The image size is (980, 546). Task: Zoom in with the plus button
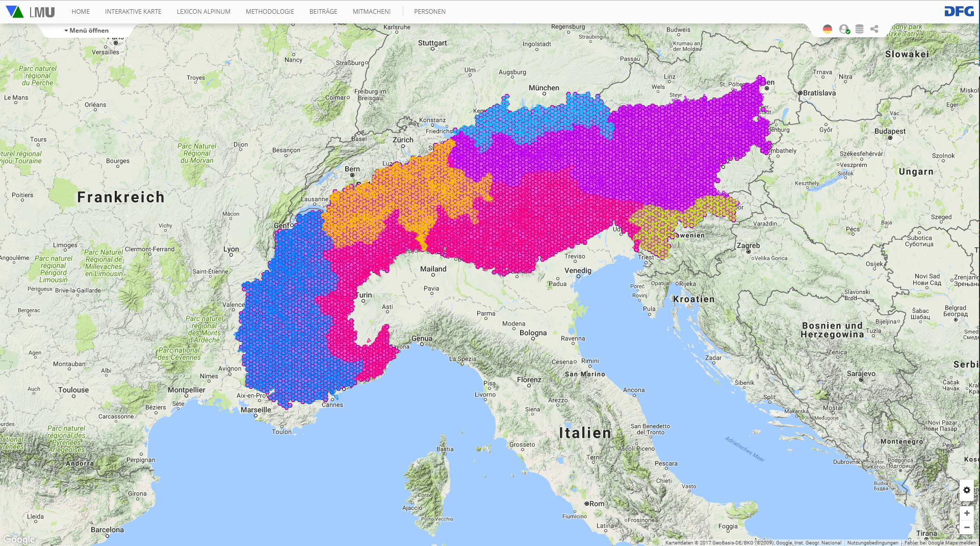966,513
